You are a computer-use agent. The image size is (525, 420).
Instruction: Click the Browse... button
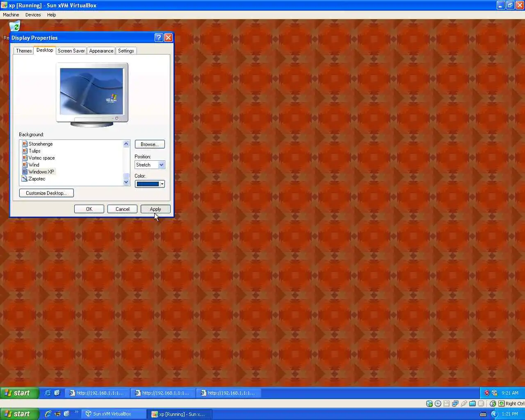tap(150, 144)
